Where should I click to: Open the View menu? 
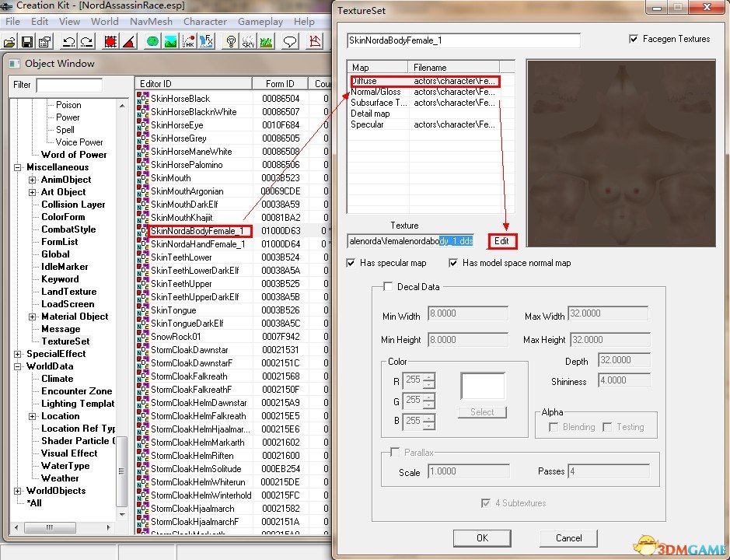[x=69, y=22]
